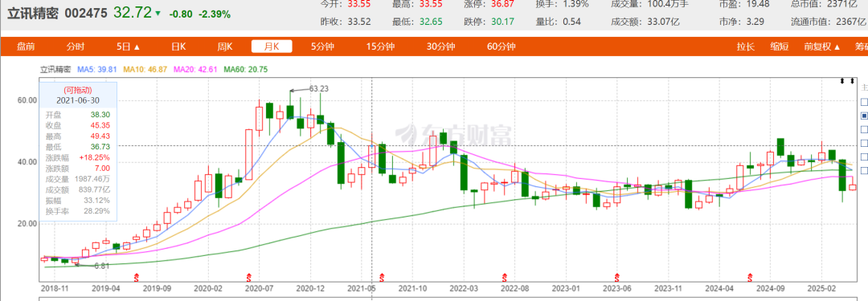This screenshot has height=301, width=868.
Task: Select the red dividend marker near 2022-08
Action: (504, 276)
